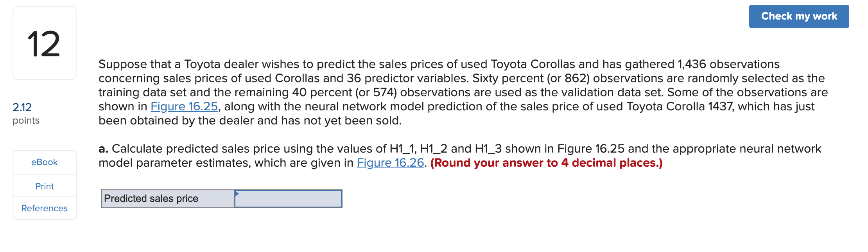Click the Print option in the sidebar
This screenshot has height=252, width=868.
44,186
